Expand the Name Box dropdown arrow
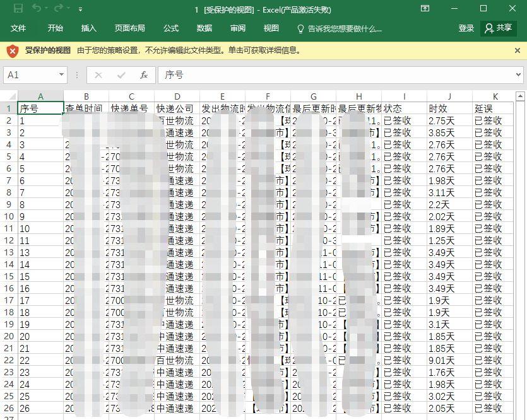527x420 pixels. coord(61,74)
